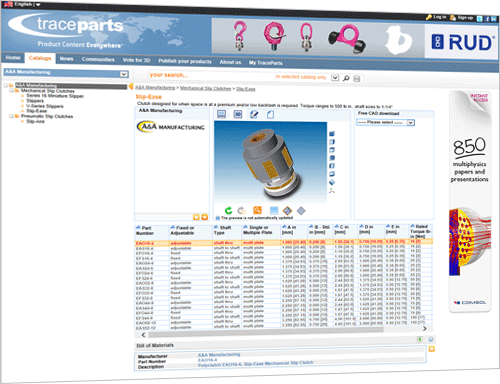Click the your search input field
Viewport: 500px width, 384px height.
210,76
